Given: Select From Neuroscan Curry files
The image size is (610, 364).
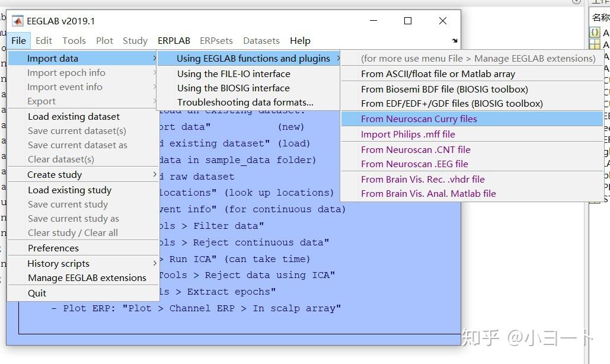Looking at the screenshot, I should point(419,119).
